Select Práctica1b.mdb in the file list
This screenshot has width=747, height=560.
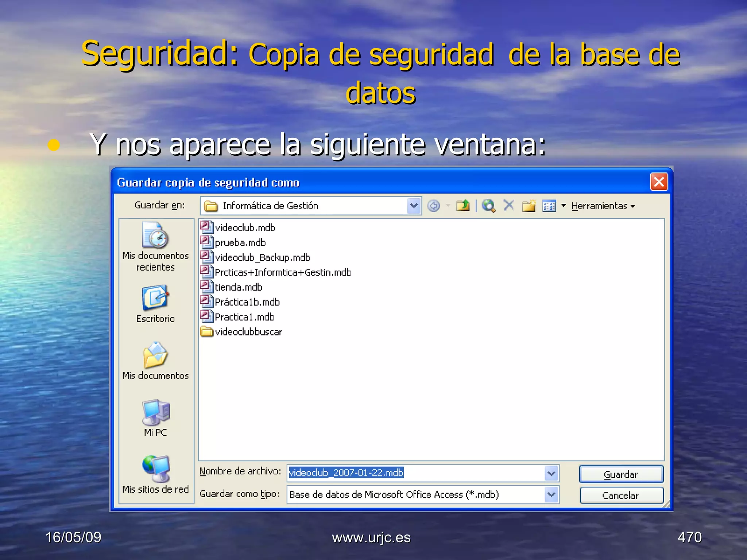247,302
